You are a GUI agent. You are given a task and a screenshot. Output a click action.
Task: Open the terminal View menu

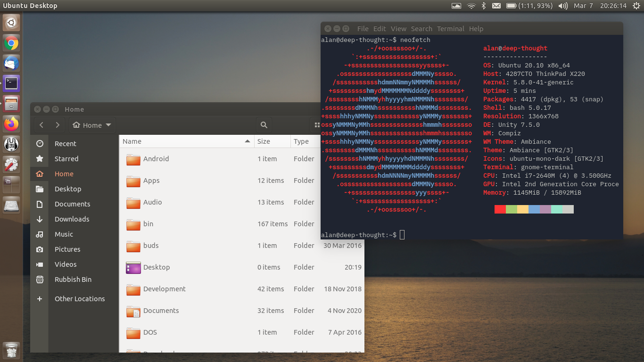(398, 29)
